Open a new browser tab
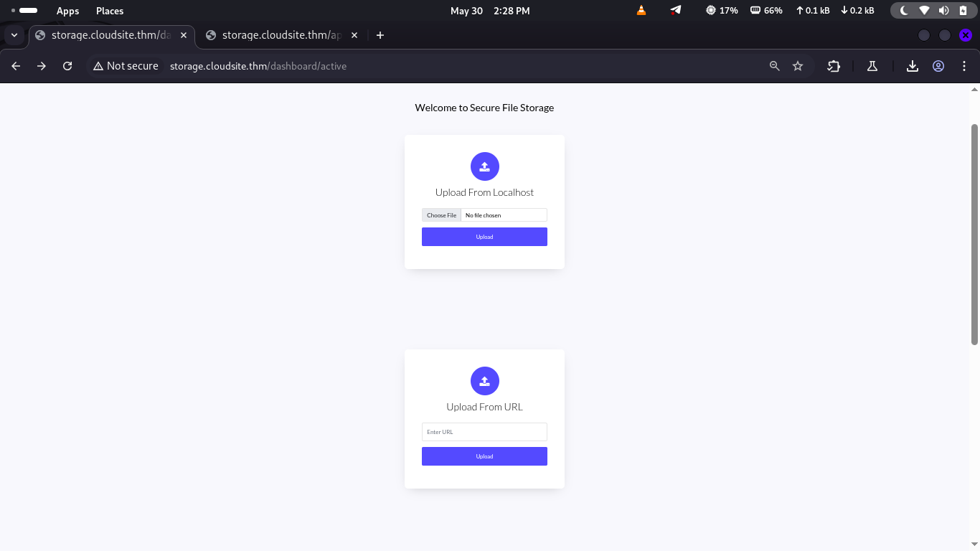 380,35
